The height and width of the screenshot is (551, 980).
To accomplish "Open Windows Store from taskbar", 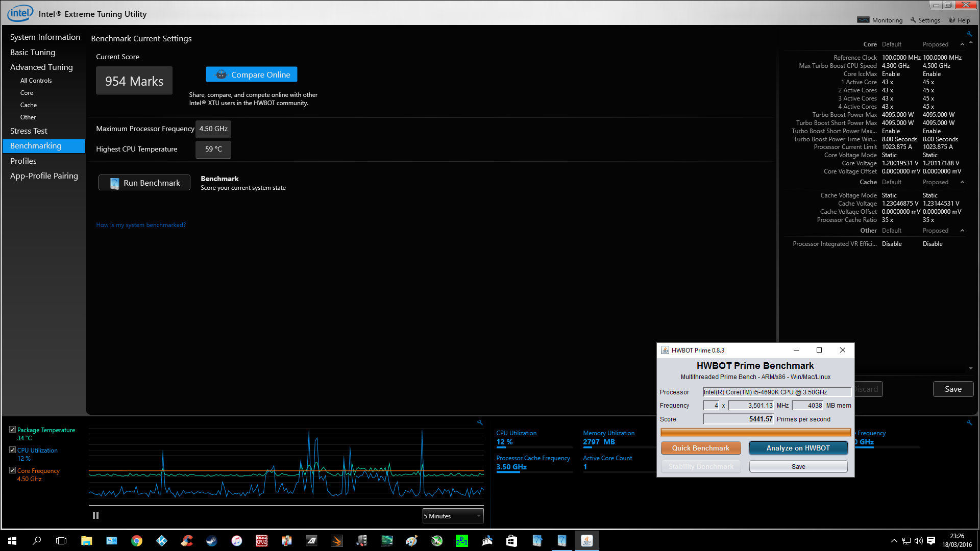I will [512, 541].
